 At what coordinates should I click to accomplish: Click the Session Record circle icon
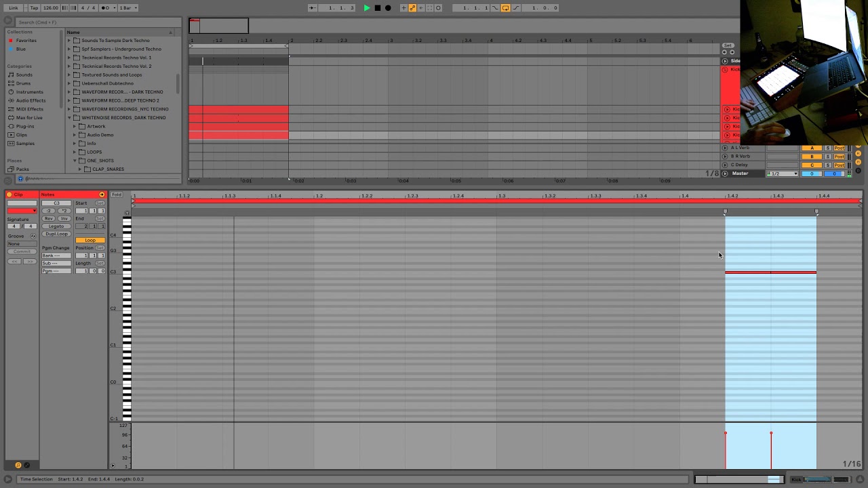click(438, 8)
